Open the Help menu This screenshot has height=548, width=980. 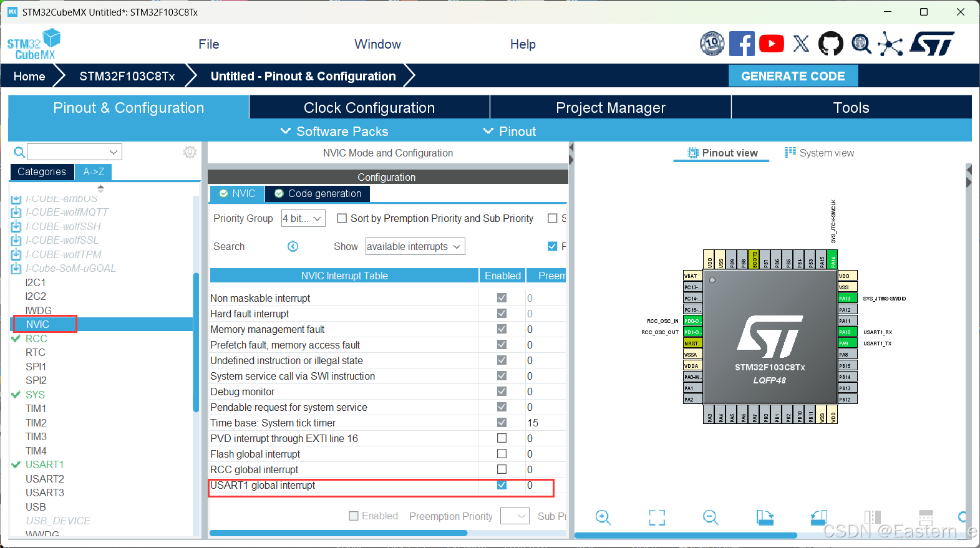523,44
